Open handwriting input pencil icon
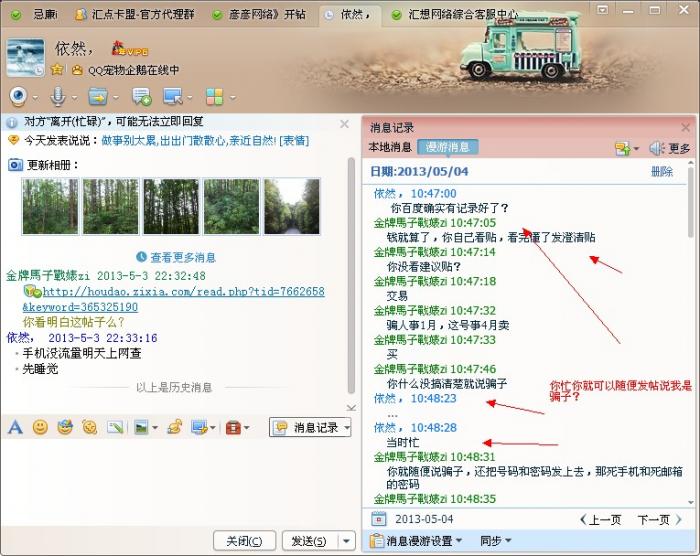The height and width of the screenshot is (556, 700). click(115, 427)
